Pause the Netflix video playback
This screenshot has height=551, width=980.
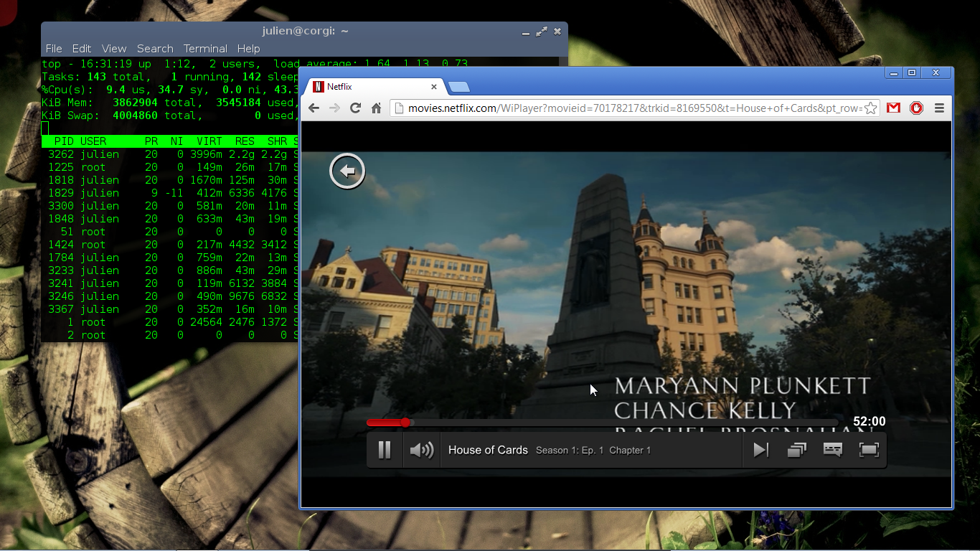385,450
